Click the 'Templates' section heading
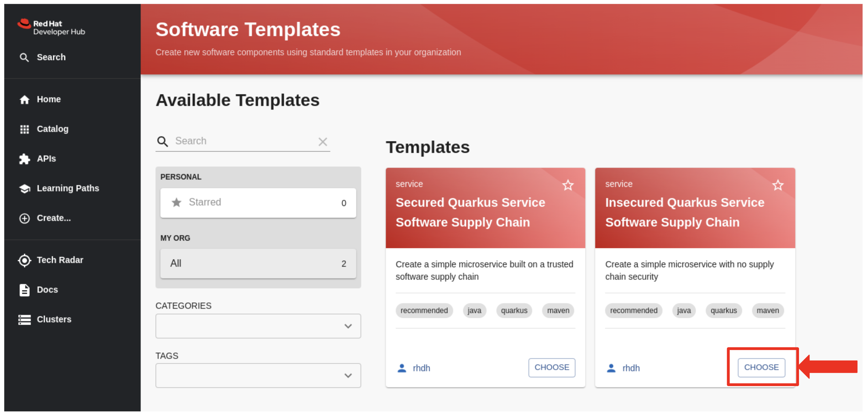This screenshot has height=419, width=868. point(428,147)
